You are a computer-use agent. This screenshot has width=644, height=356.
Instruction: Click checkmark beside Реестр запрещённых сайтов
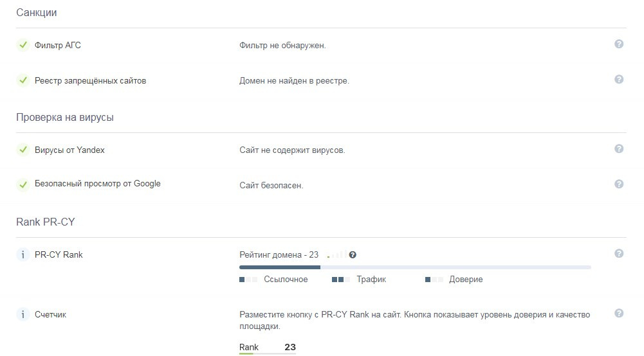coord(23,80)
